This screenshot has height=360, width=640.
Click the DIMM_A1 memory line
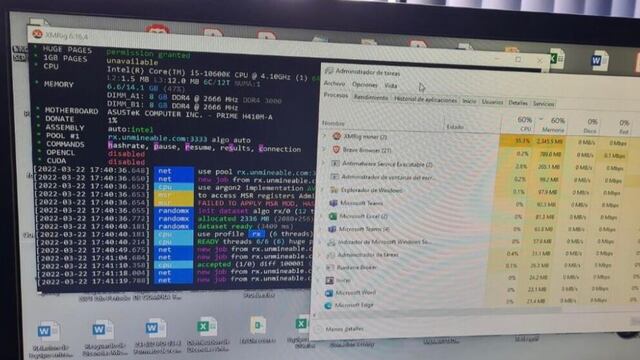[194, 99]
